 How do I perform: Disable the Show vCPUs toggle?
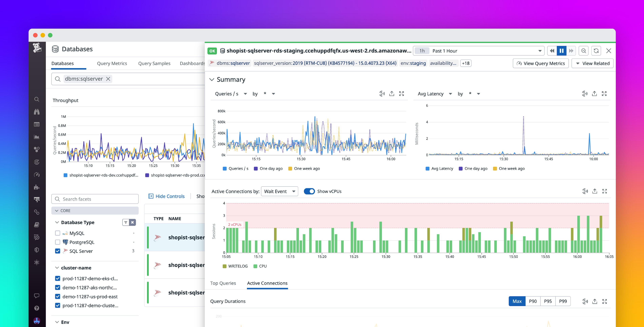[x=309, y=191]
